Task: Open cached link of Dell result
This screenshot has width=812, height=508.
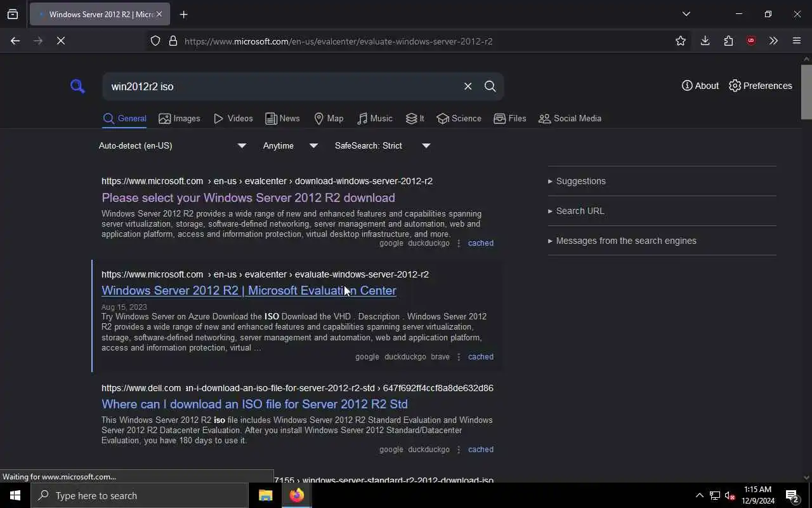Action: pyautogui.click(x=480, y=450)
